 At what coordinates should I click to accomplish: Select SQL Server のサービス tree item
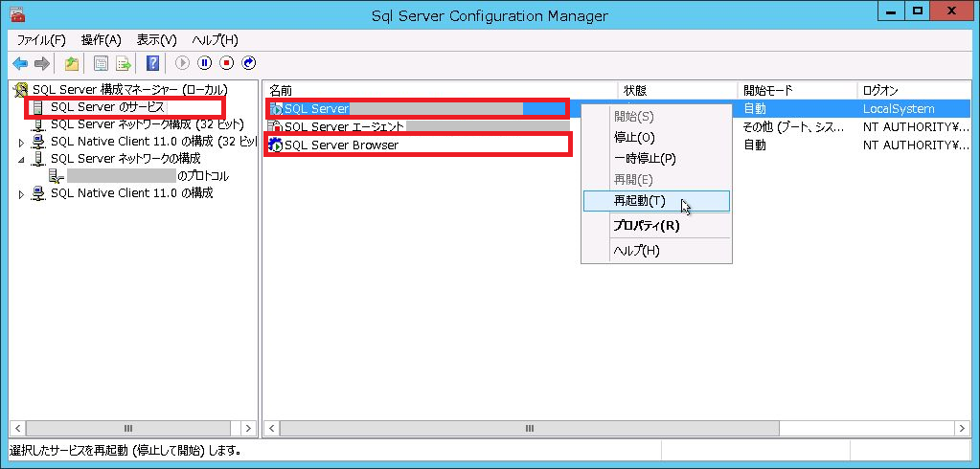pos(107,107)
